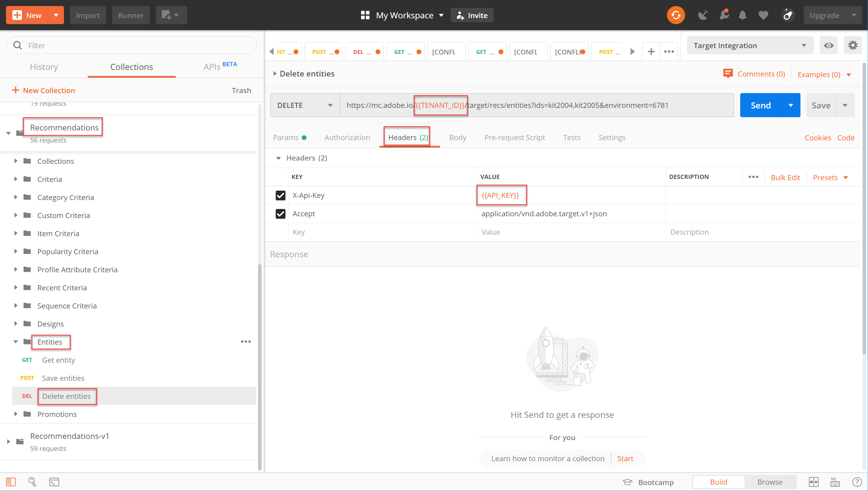Switch to the Body tab
The width and height of the screenshot is (868, 491).
(x=458, y=138)
